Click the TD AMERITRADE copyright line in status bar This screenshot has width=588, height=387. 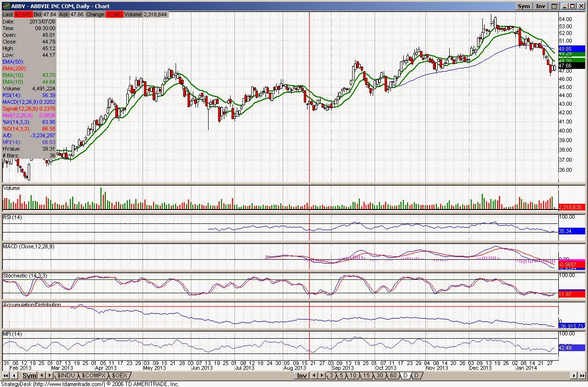[x=89, y=384]
